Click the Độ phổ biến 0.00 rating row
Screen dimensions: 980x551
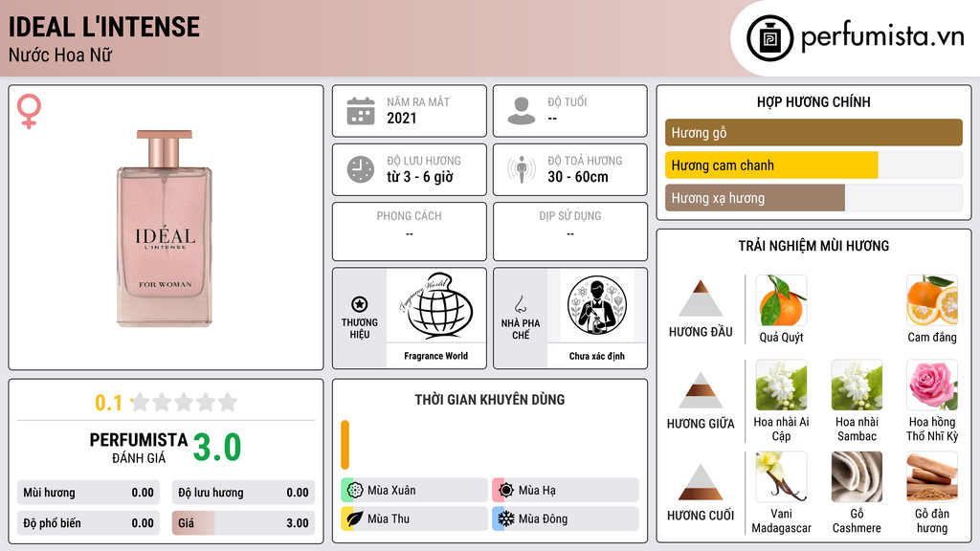88,523
